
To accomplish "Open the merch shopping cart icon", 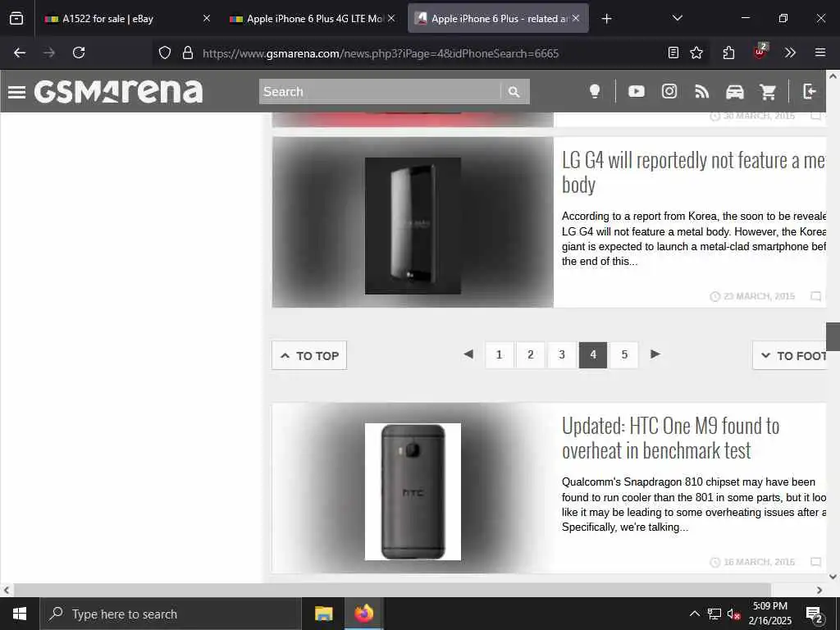I will [768, 92].
